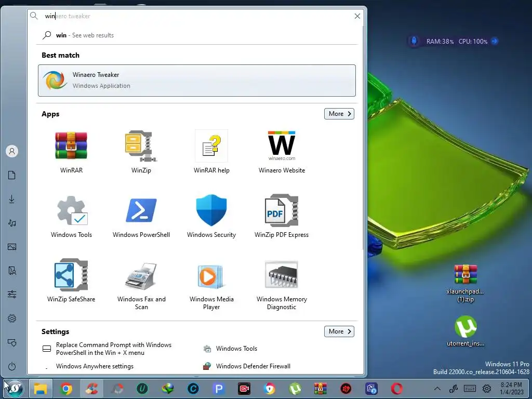
Task: Open the Control Panel sliders icon in sidebar
Action: tap(12, 294)
